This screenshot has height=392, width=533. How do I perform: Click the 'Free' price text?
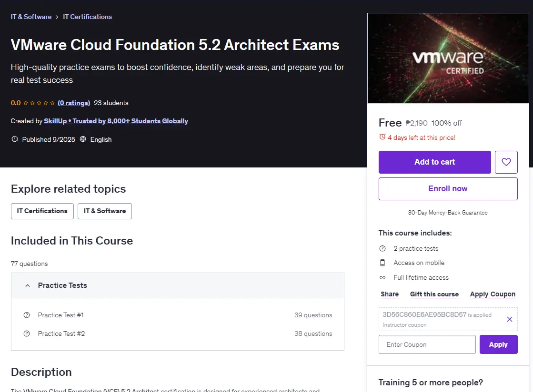pyautogui.click(x=390, y=123)
